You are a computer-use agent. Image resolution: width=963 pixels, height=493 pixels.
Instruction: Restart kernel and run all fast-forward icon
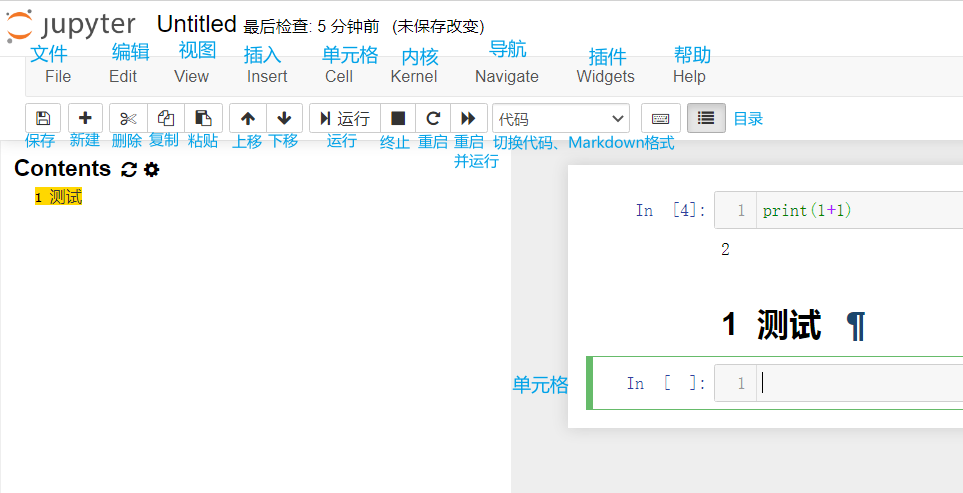469,118
